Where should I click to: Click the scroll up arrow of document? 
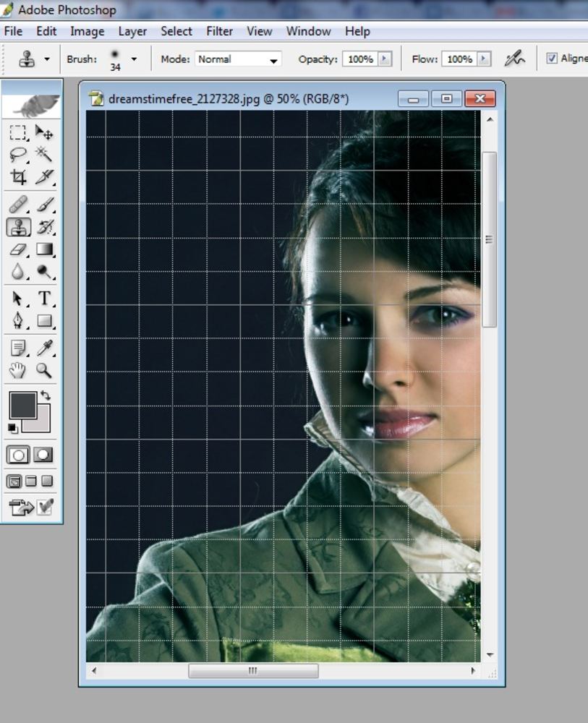[490, 119]
